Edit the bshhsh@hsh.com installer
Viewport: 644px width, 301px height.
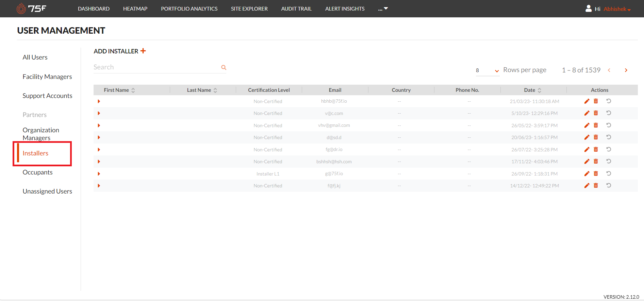tap(587, 162)
